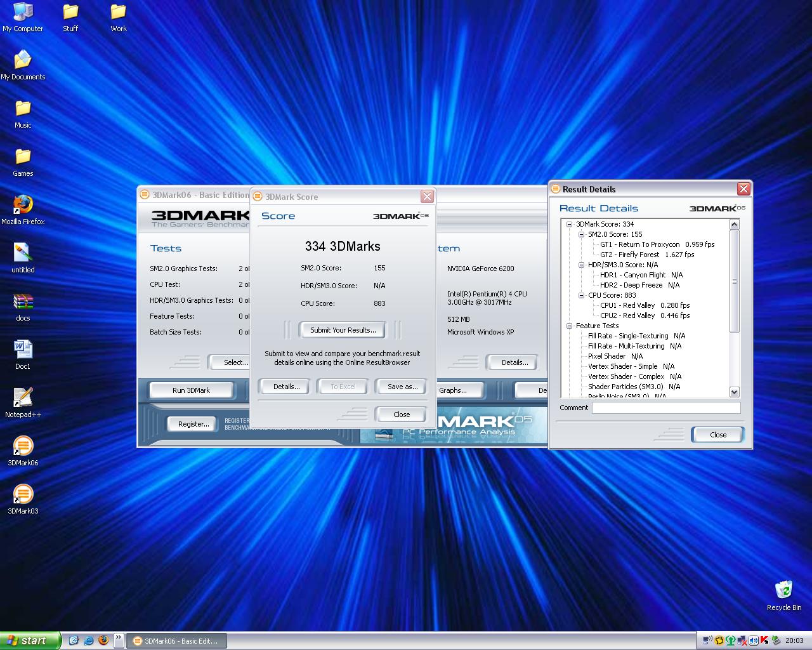Click the Kaspersky red K tray icon
This screenshot has width=812, height=650.
764,640
